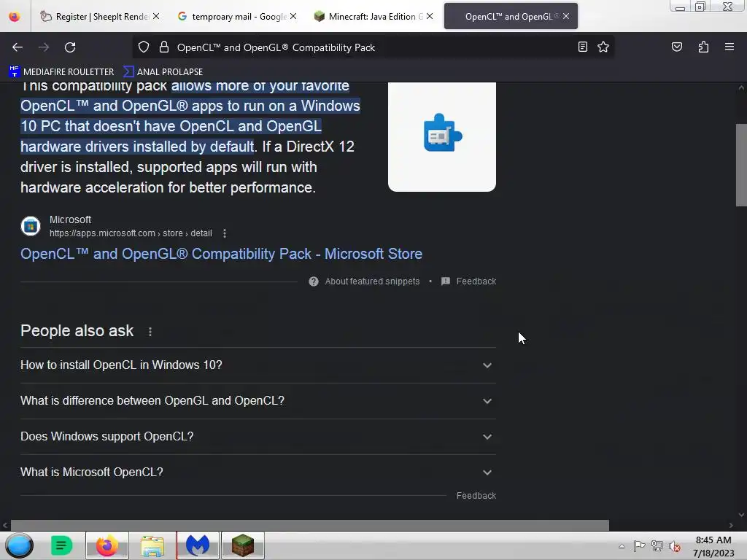Screen dimensions: 747x560
Task: Click the scroll down arrow on vertical scrollbar
Action: [741, 514]
